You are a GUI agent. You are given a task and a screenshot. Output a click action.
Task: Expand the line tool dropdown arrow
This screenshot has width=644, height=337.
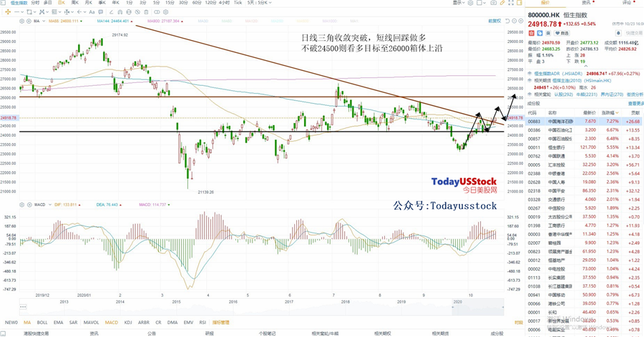(22, 12)
